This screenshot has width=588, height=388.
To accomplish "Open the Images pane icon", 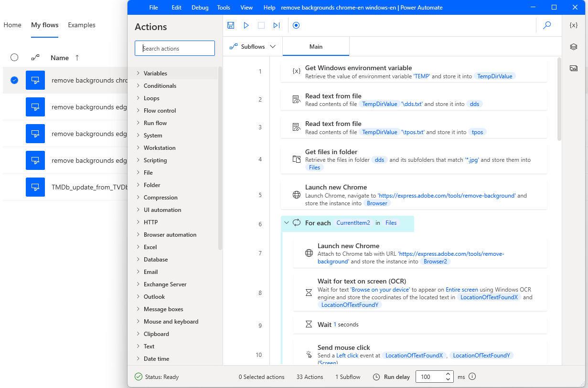I will click(574, 68).
